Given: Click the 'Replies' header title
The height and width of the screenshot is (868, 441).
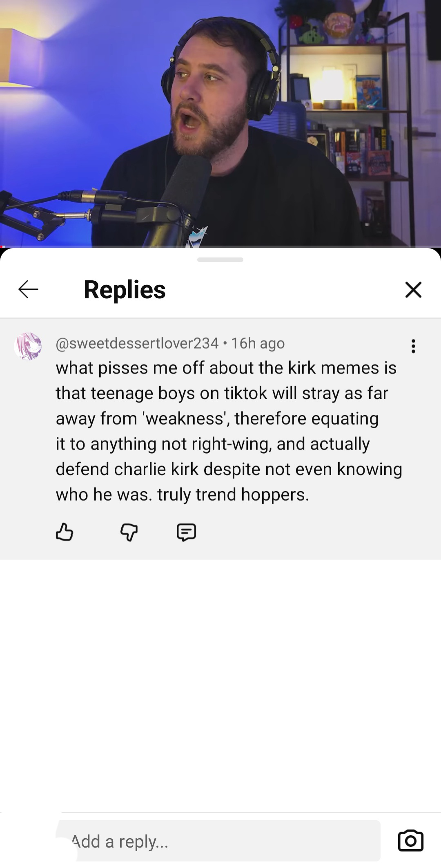Looking at the screenshot, I should coord(125,290).
